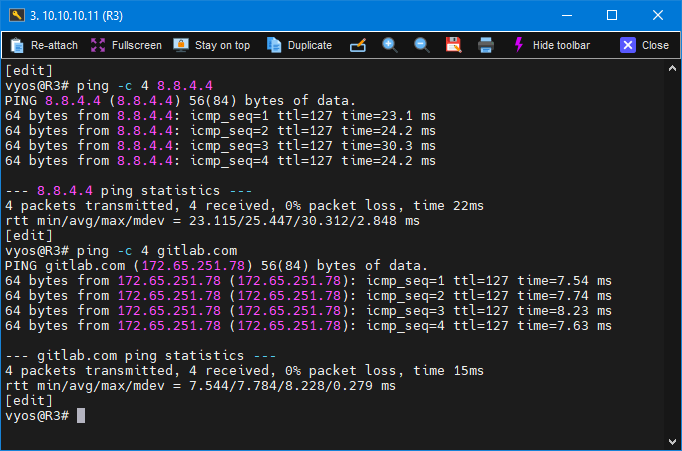This screenshot has height=451, width=682.
Task: Click the 'PING gitlab.com (172.65.251.78)' header line
Action: [217, 266]
